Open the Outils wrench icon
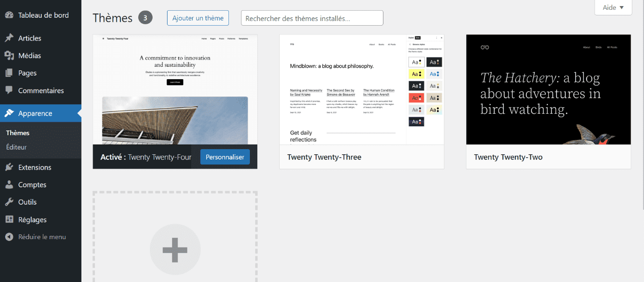644x282 pixels. [9, 202]
